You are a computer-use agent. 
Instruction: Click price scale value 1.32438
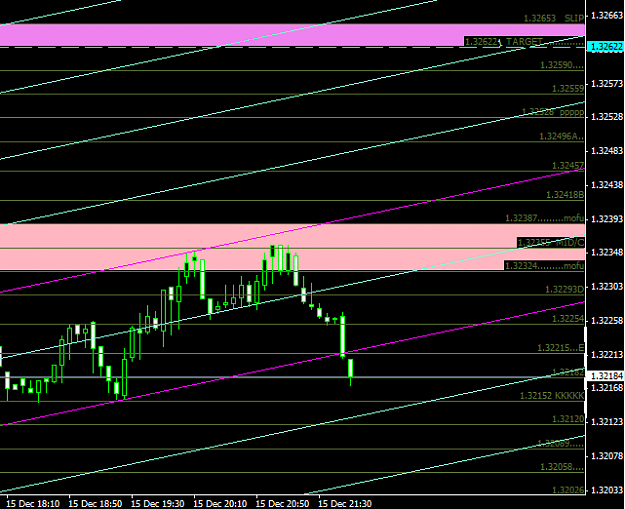pos(606,185)
